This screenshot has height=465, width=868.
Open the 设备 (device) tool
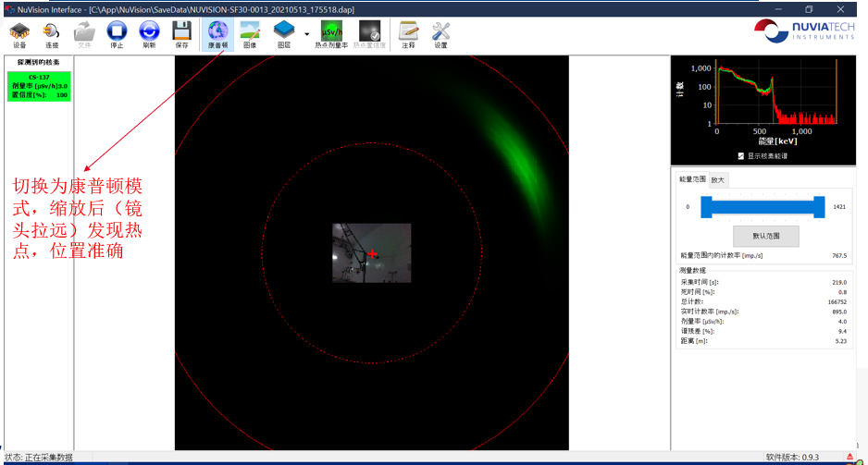pos(19,34)
